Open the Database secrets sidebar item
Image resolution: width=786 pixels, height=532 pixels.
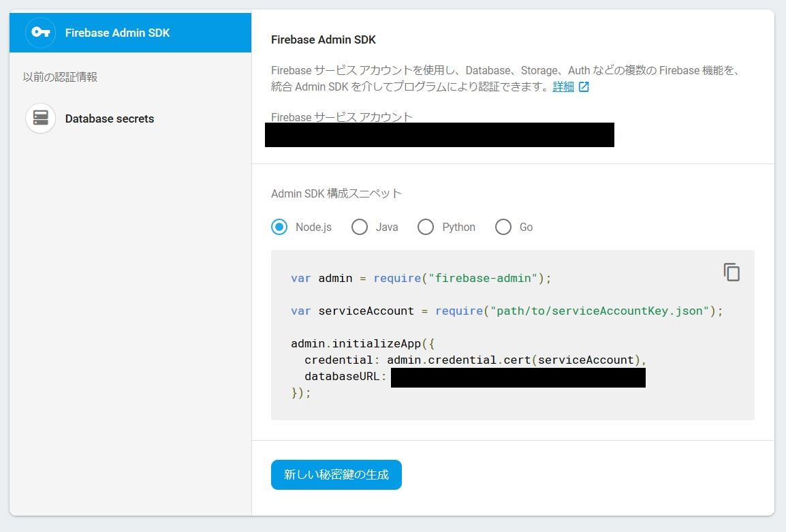(x=130, y=119)
